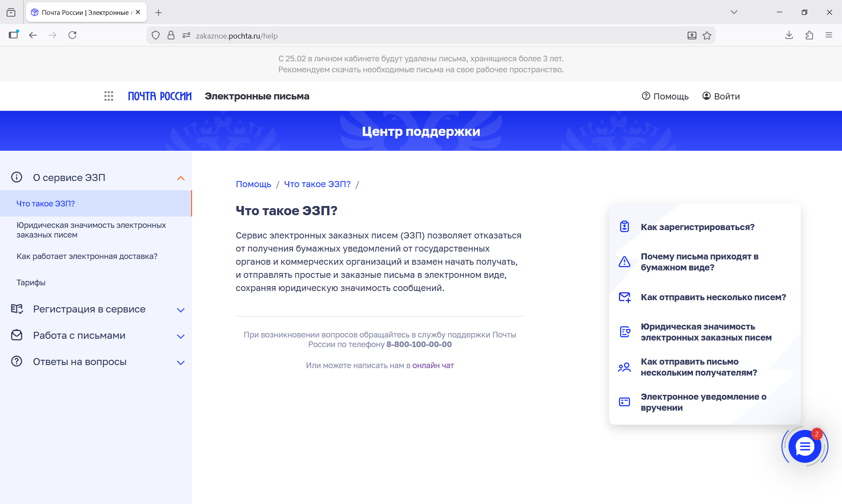Click the registration clipboard icon in quick links

pos(624,227)
